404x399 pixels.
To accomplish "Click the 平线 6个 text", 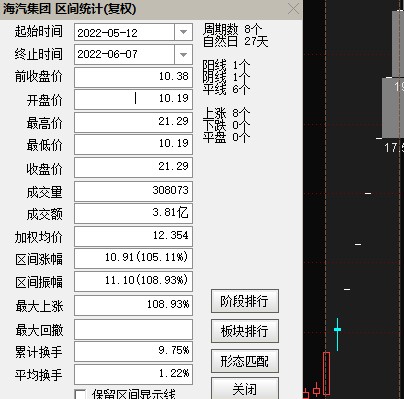I will pyautogui.click(x=226, y=89).
